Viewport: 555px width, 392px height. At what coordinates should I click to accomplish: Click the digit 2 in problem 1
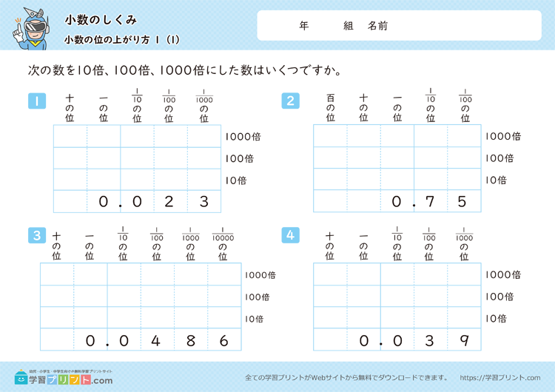coord(169,202)
